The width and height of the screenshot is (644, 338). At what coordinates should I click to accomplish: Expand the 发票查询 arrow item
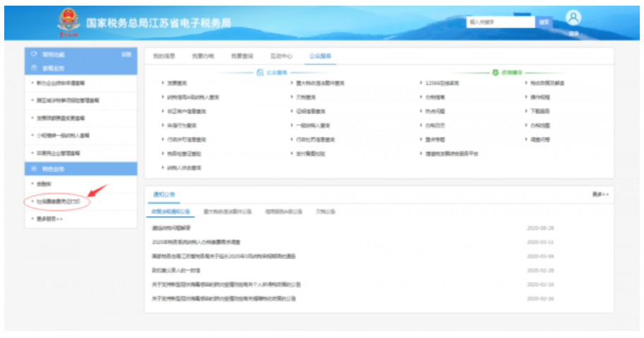tap(177, 83)
